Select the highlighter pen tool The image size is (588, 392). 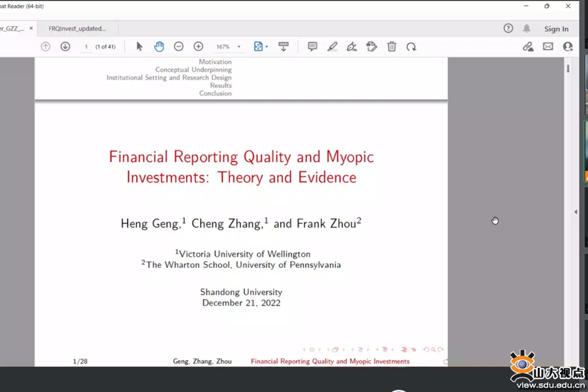click(333, 46)
